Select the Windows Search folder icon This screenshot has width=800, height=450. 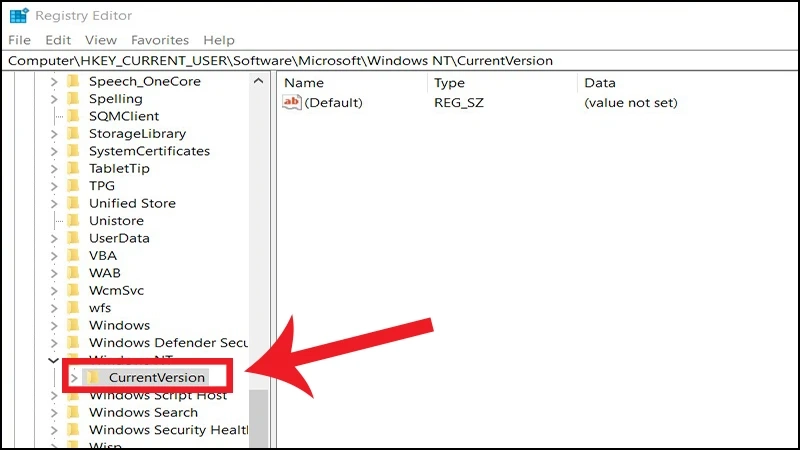pyautogui.click(x=73, y=412)
